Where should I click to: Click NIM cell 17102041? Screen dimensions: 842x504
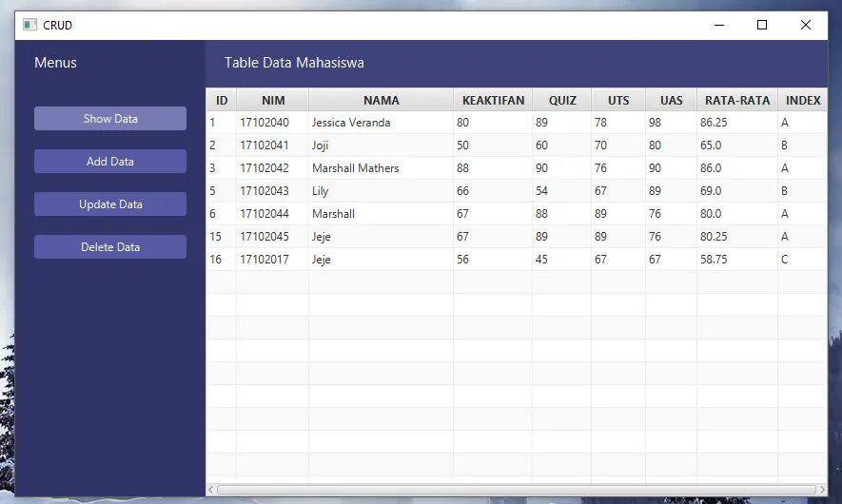point(273,145)
